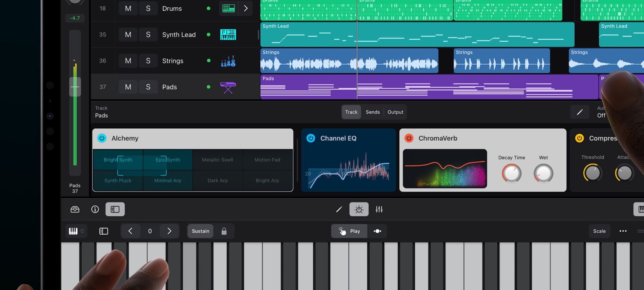Image resolution: width=644 pixels, height=290 pixels.
Task: Open the keyboard more options ellipsis
Action: point(623,231)
